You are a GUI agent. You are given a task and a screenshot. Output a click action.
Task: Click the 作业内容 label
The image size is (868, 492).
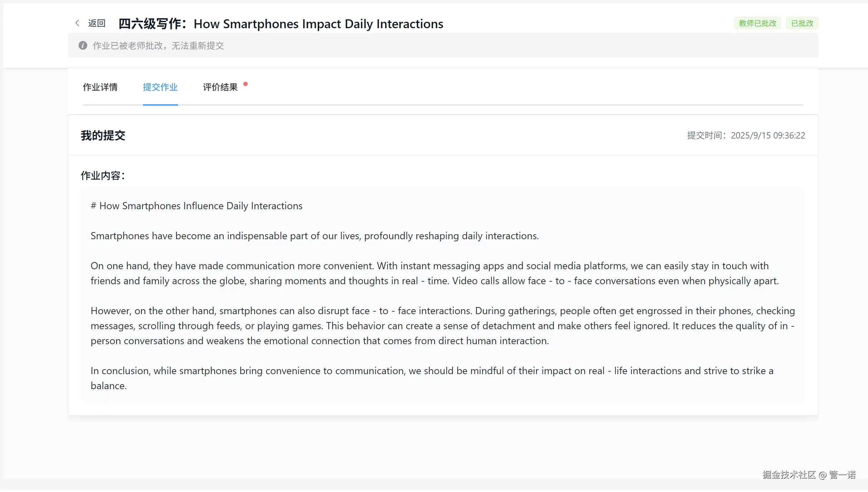pyautogui.click(x=103, y=175)
